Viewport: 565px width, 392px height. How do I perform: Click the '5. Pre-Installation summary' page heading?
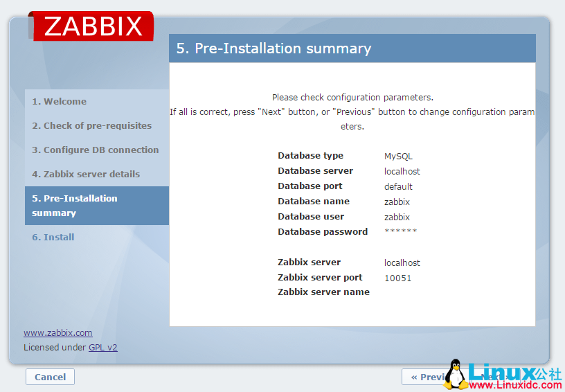(x=274, y=48)
